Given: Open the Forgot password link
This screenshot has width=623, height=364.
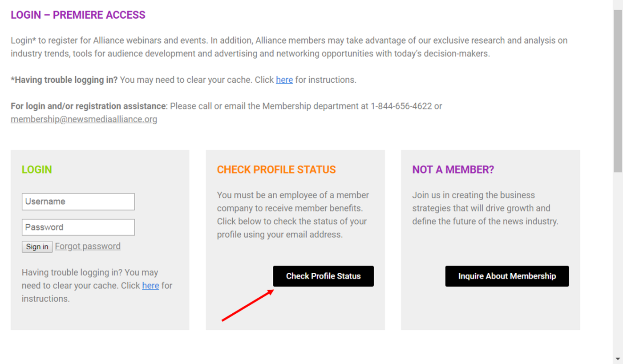Looking at the screenshot, I should point(88,246).
